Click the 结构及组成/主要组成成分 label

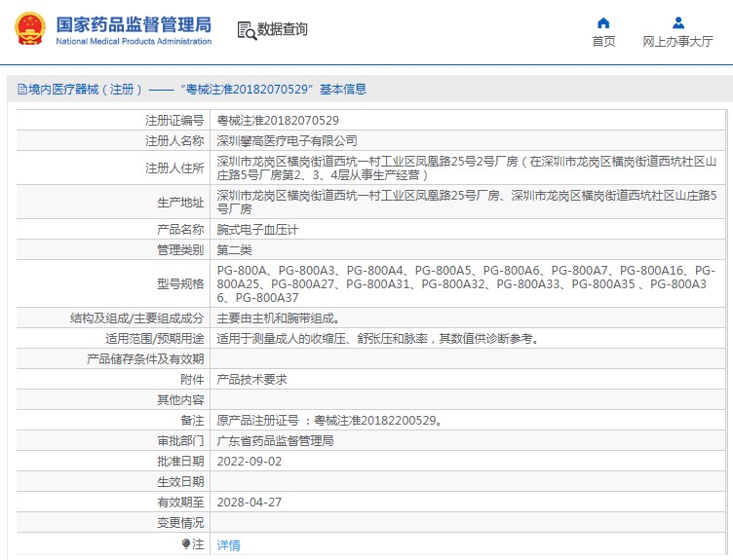point(137,318)
